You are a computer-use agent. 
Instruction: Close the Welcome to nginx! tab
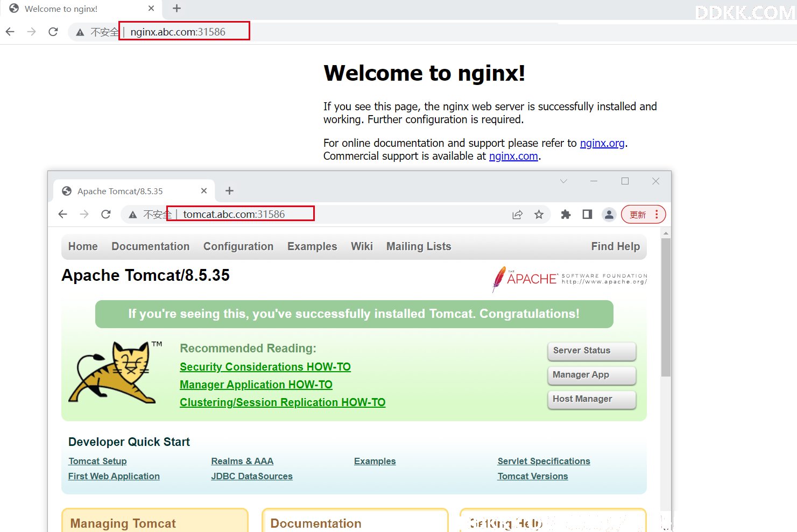[x=151, y=9]
